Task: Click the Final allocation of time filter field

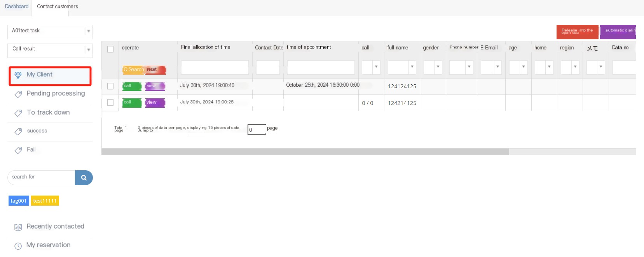Action: [215, 67]
